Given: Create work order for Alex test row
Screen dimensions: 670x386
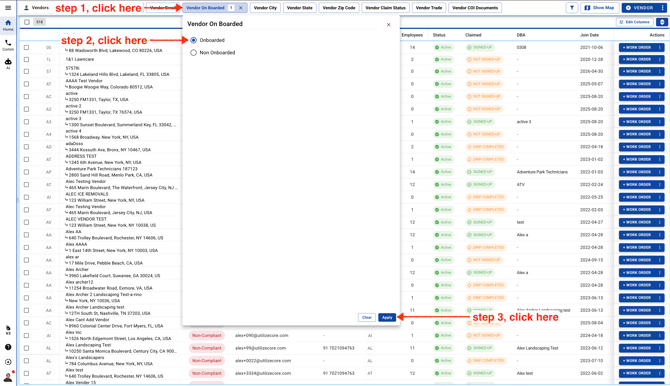Looking at the screenshot, I should [637, 373].
